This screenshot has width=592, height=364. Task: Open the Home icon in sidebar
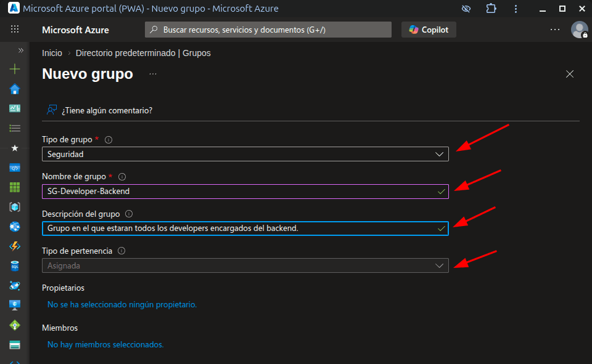tap(15, 89)
